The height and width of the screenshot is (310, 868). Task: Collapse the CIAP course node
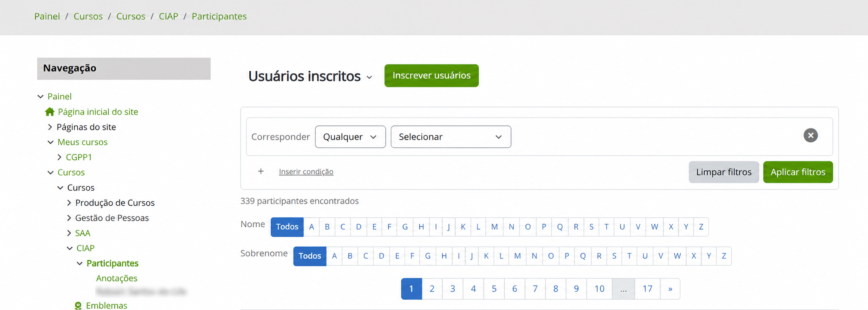tap(69, 248)
